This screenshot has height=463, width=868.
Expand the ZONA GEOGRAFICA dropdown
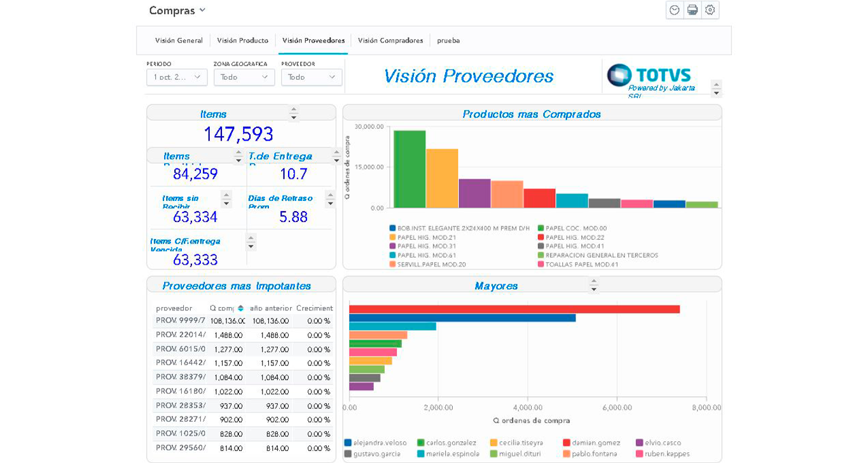pos(244,77)
